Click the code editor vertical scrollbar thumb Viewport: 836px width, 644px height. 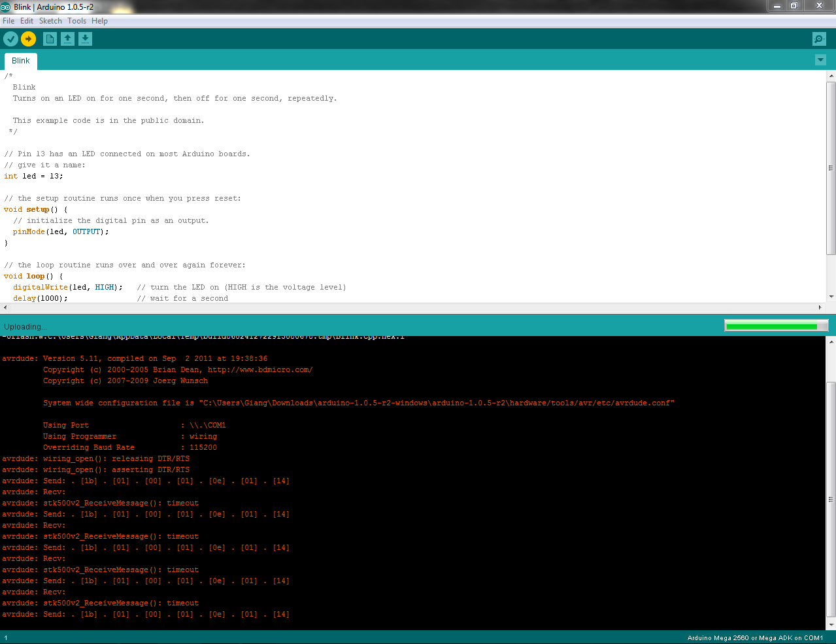tap(831, 168)
